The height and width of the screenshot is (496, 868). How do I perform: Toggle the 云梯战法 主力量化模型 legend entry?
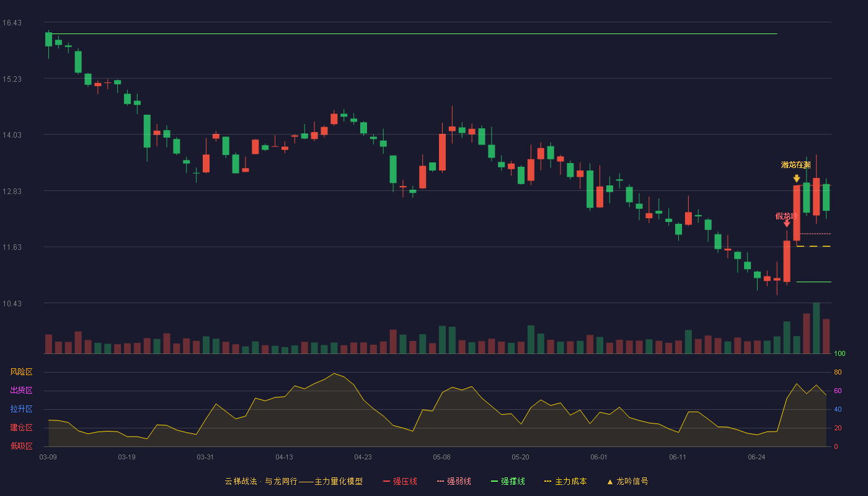click(x=293, y=481)
